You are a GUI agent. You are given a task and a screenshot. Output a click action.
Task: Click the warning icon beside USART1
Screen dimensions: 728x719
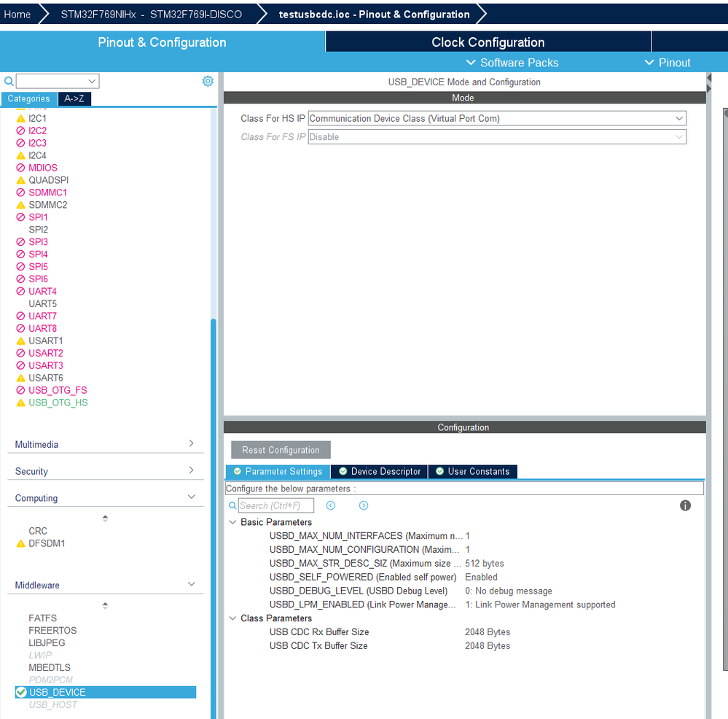pos(20,341)
